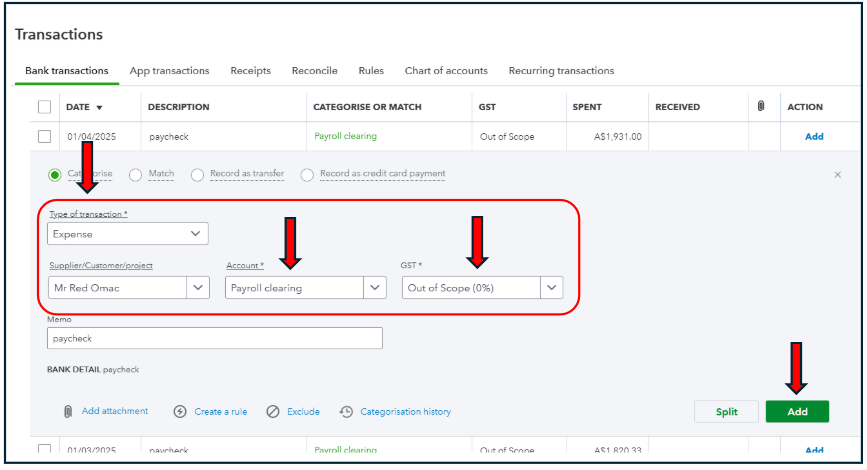This screenshot has width=867, height=470.
Task: Click the paperclip attachment column header icon
Action: pos(761,106)
